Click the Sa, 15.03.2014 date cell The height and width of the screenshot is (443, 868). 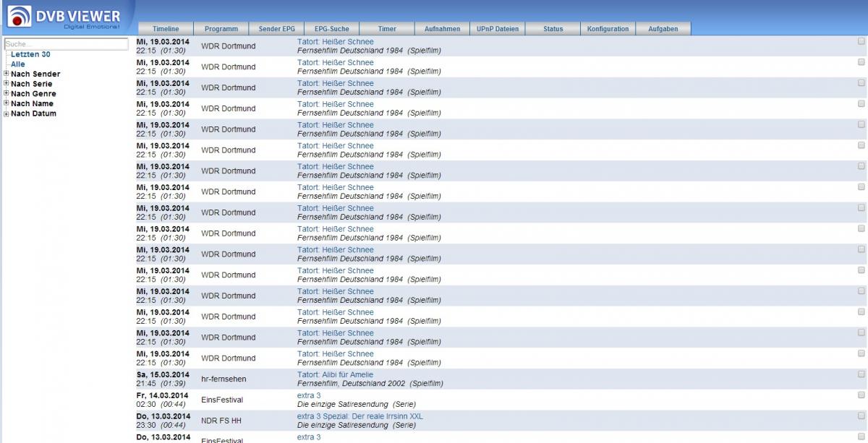point(163,375)
